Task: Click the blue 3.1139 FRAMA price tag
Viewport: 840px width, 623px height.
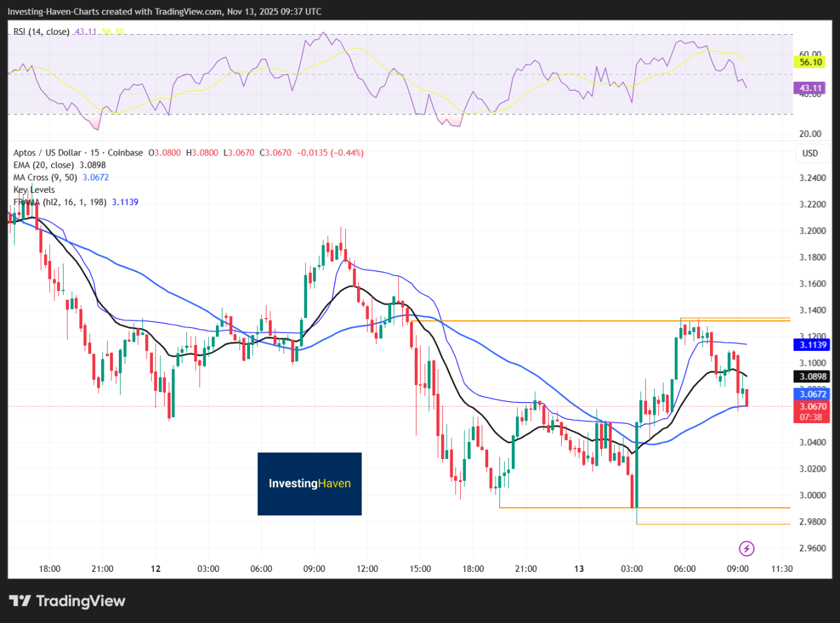Action: click(811, 344)
